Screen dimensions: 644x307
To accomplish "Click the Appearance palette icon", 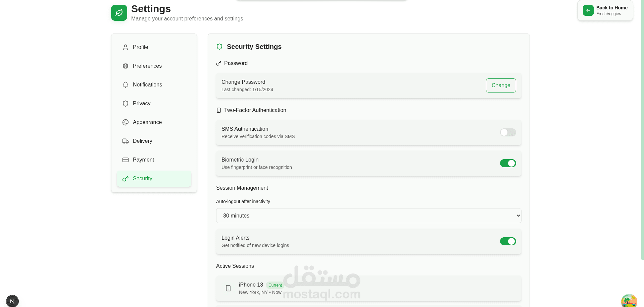I will (x=126, y=122).
